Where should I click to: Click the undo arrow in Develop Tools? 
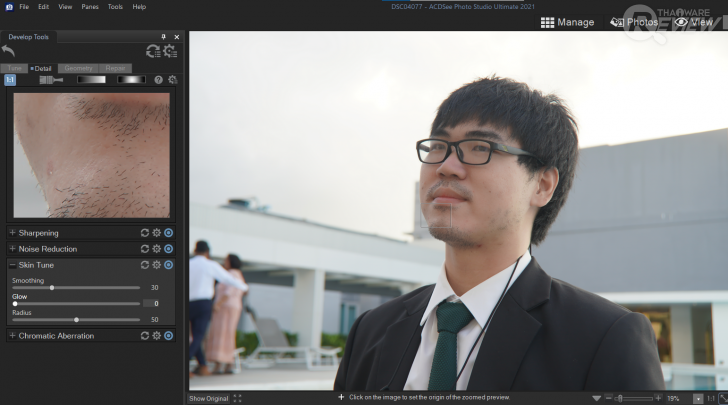[8, 50]
